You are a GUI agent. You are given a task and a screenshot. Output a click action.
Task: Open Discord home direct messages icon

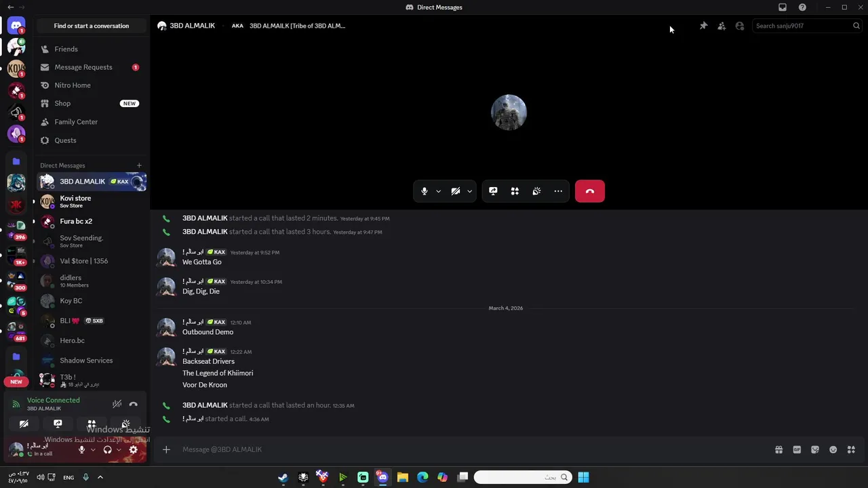coord(16,26)
